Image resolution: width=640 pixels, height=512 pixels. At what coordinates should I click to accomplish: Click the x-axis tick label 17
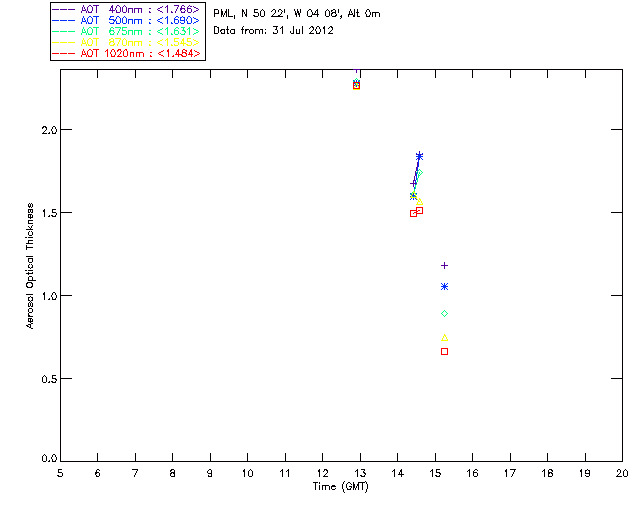coord(510,473)
